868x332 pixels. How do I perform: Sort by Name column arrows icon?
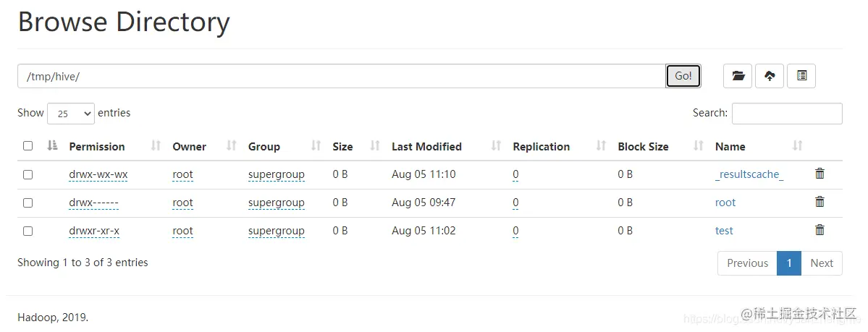coord(797,146)
